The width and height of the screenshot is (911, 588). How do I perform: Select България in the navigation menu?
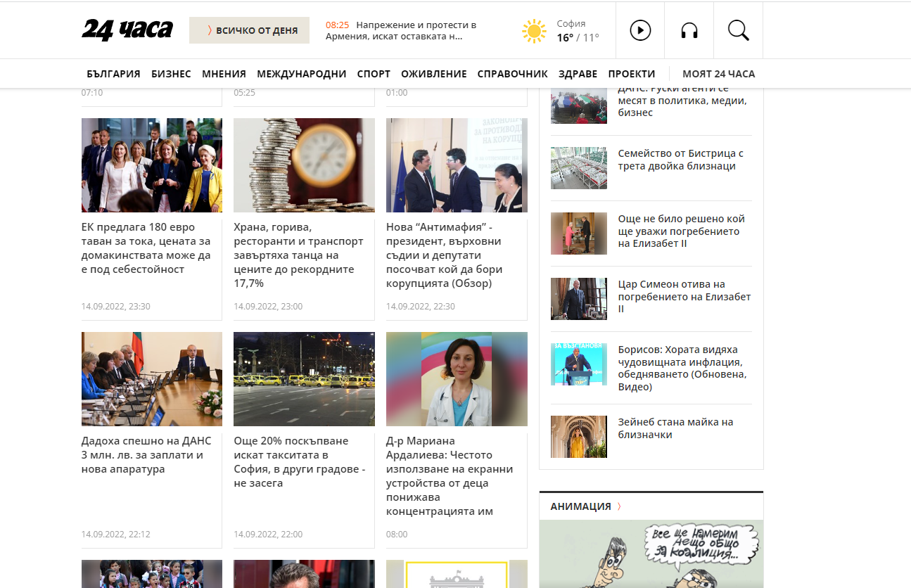(113, 74)
